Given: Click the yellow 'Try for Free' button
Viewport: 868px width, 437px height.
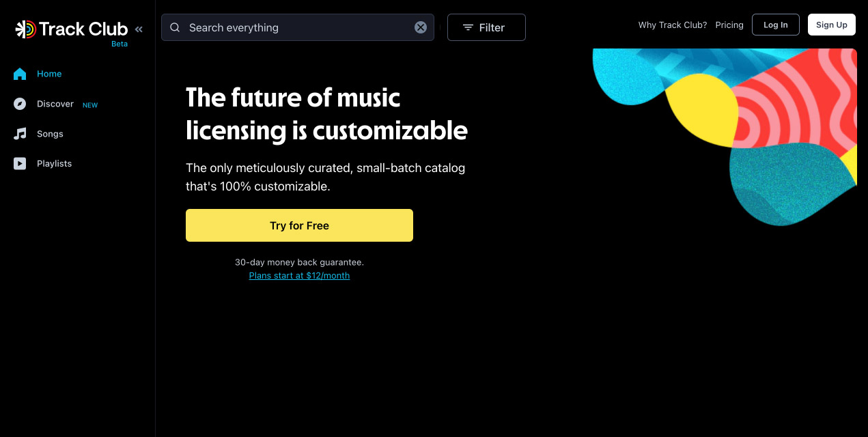Looking at the screenshot, I should coord(299,225).
